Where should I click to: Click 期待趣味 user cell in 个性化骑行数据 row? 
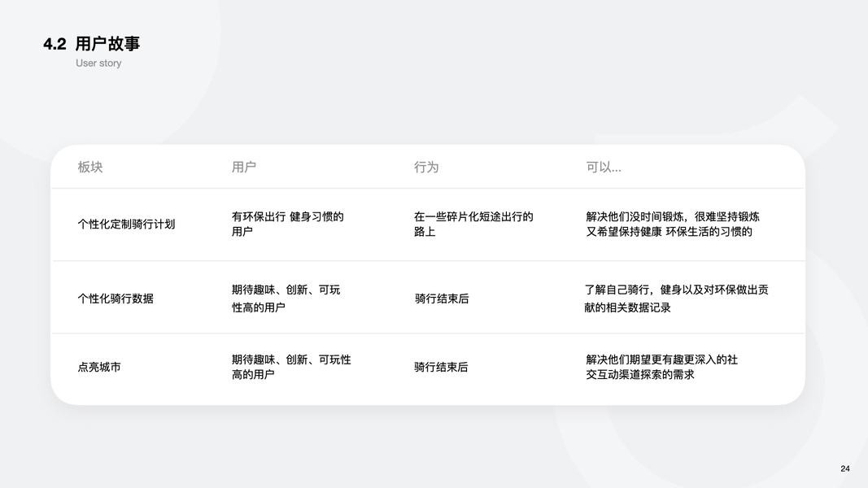point(286,298)
